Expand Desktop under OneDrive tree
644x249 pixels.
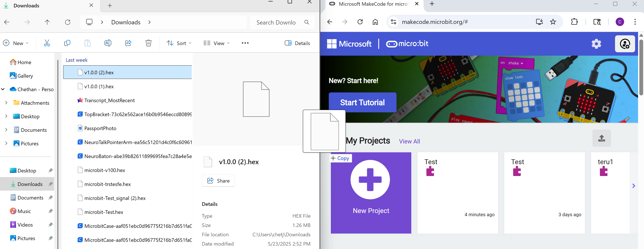coord(6,116)
